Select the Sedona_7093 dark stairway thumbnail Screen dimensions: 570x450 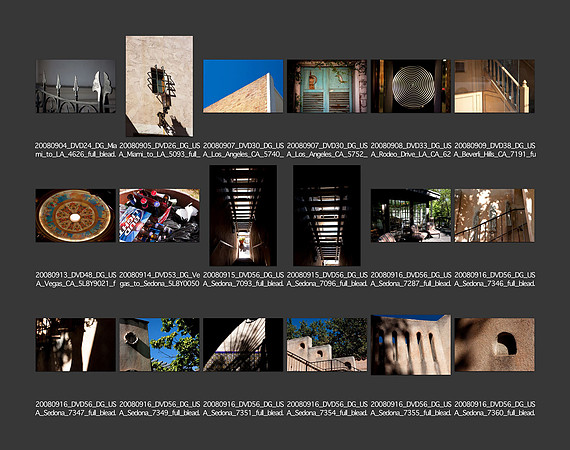[x=243, y=215]
